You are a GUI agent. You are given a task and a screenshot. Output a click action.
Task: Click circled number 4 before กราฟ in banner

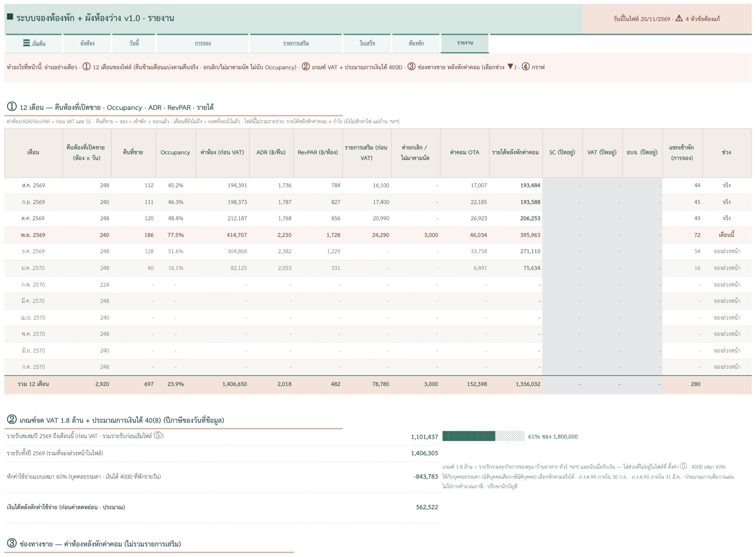pos(526,67)
